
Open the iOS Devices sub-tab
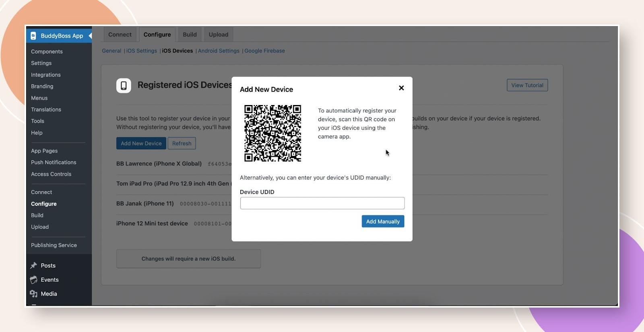click(x=178, y=51)
